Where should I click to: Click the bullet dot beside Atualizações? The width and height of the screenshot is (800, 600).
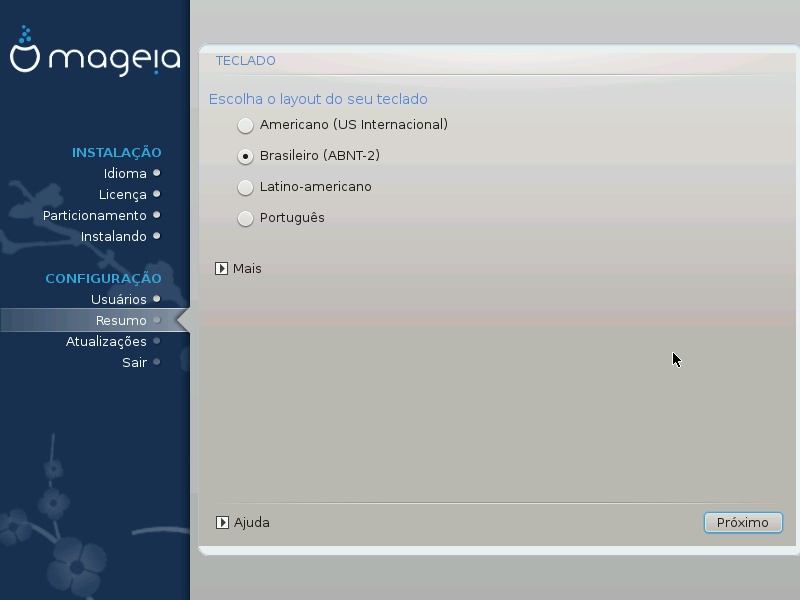[x=157, y=341]
